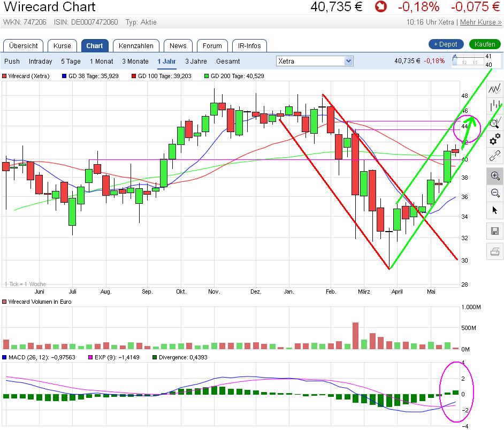The image size is (504, 430).
Task: Click the green Kaufen button
Action: pyautogui.click(x=485, y=44)
